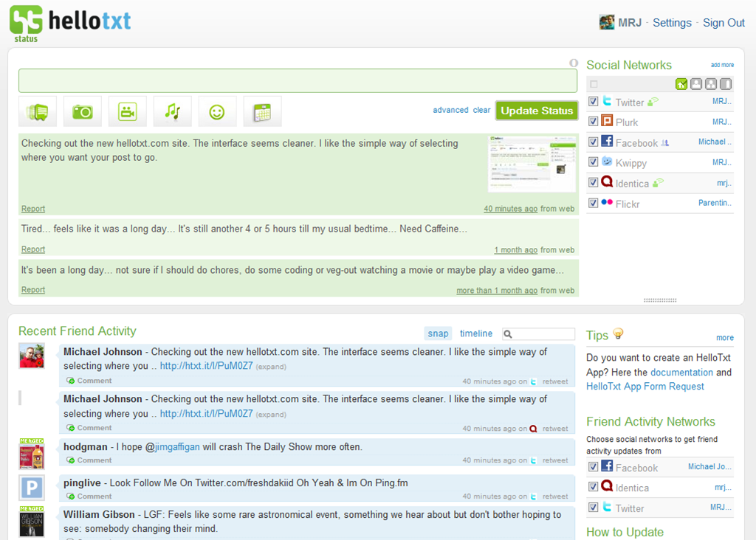Click the camera photo attachment icon

pyautogui.click(x=82, y=111)
